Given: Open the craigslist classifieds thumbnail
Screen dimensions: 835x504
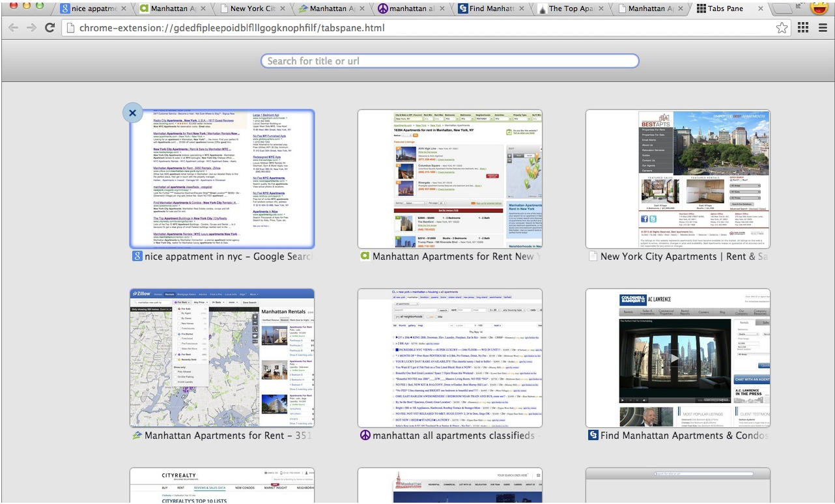Looking at the screenshot, I should [x=450, y=357].
